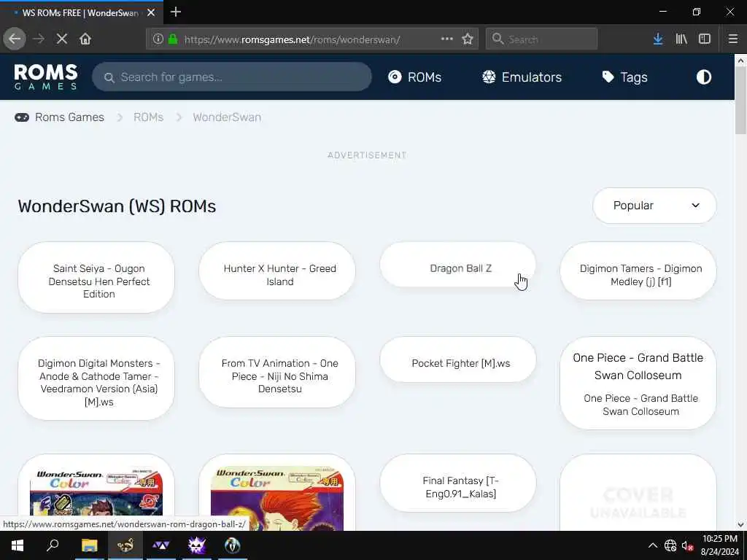
Task: Focus the browser address bar URL
Action: click(x=292, y=39)
